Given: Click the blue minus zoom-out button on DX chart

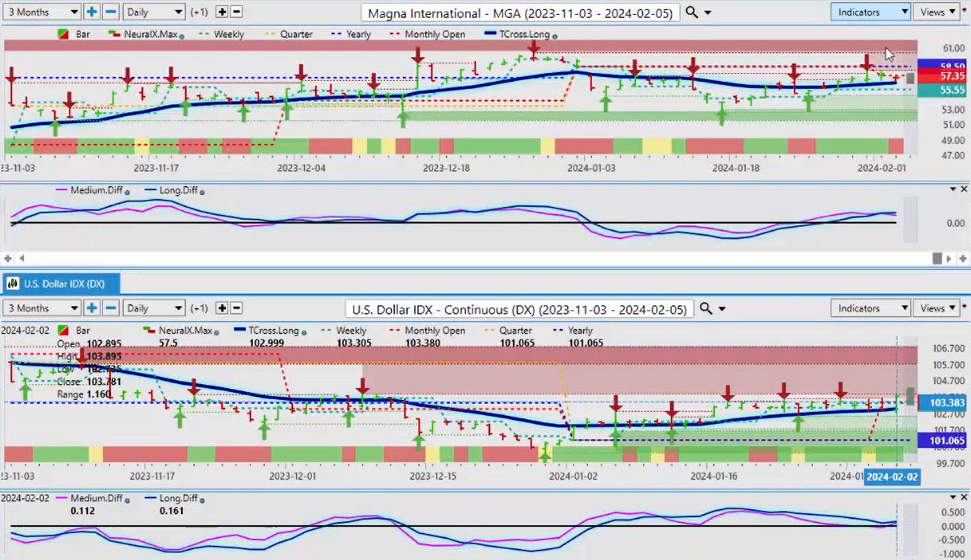Looking at the screenshot, I should pos(110,308).
